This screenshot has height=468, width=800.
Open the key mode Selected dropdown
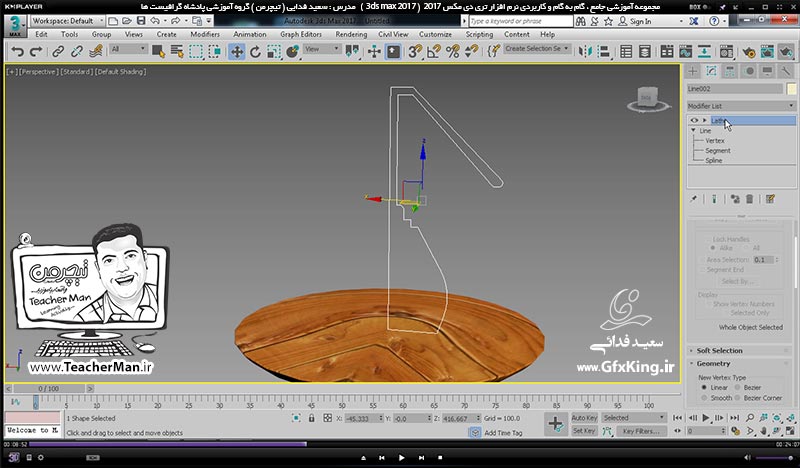point(634,417)
